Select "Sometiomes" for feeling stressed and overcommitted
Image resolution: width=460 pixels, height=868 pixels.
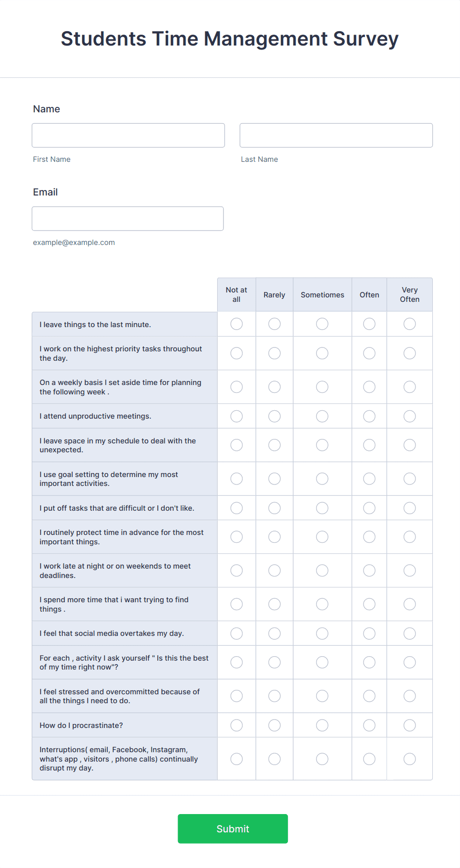[322, 695]
